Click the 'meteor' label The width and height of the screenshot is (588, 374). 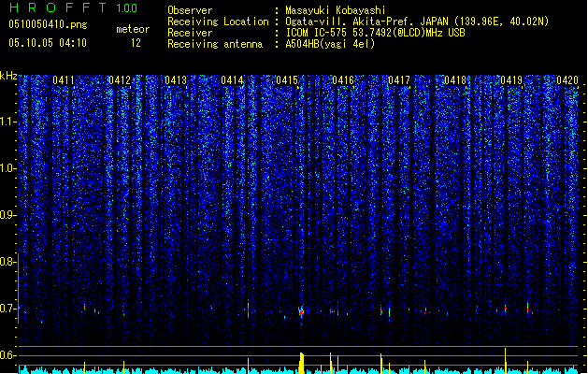point(133,29)
